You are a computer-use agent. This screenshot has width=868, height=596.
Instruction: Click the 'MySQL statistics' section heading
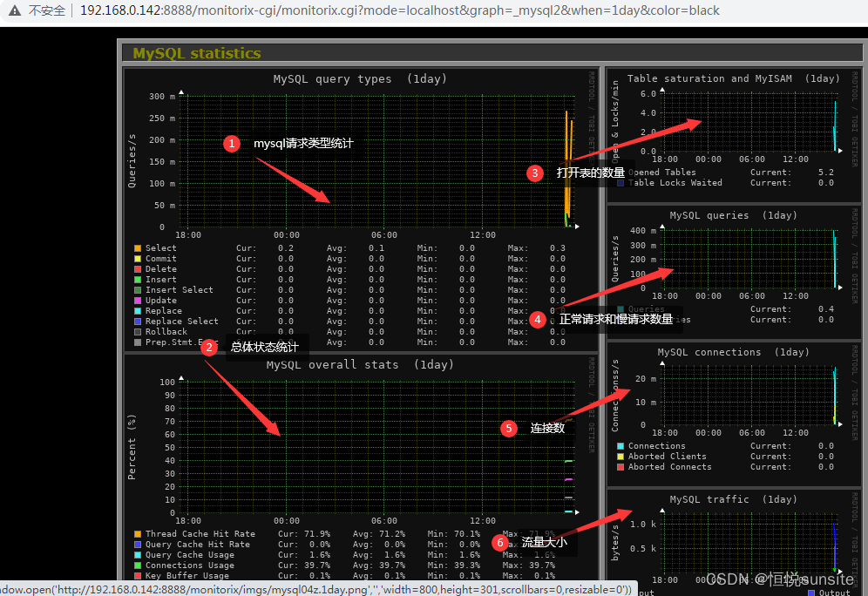click(196, 53)
